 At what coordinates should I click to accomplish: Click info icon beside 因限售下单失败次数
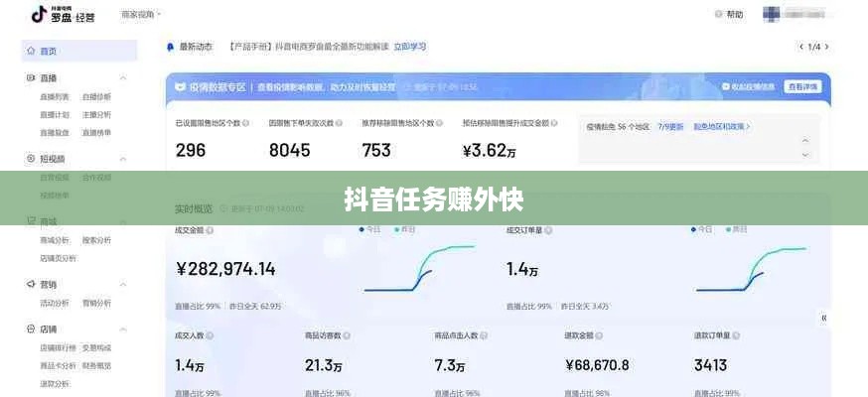point(339,123)
